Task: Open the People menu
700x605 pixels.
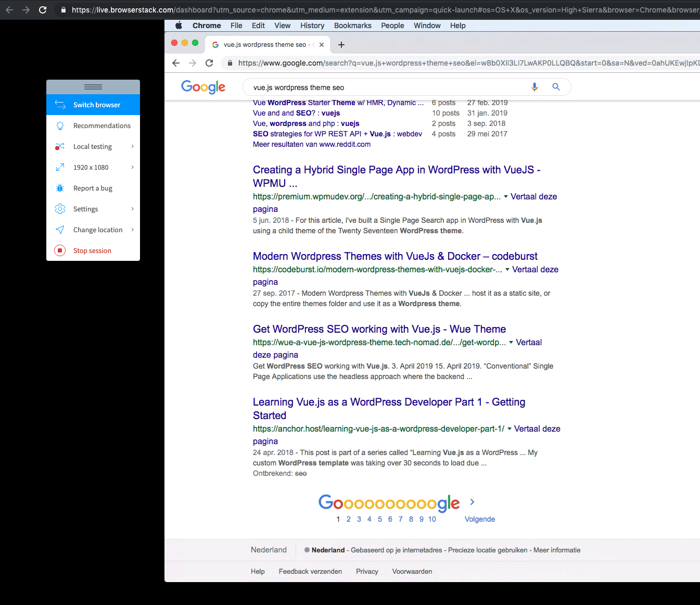Action: (392, 26)
